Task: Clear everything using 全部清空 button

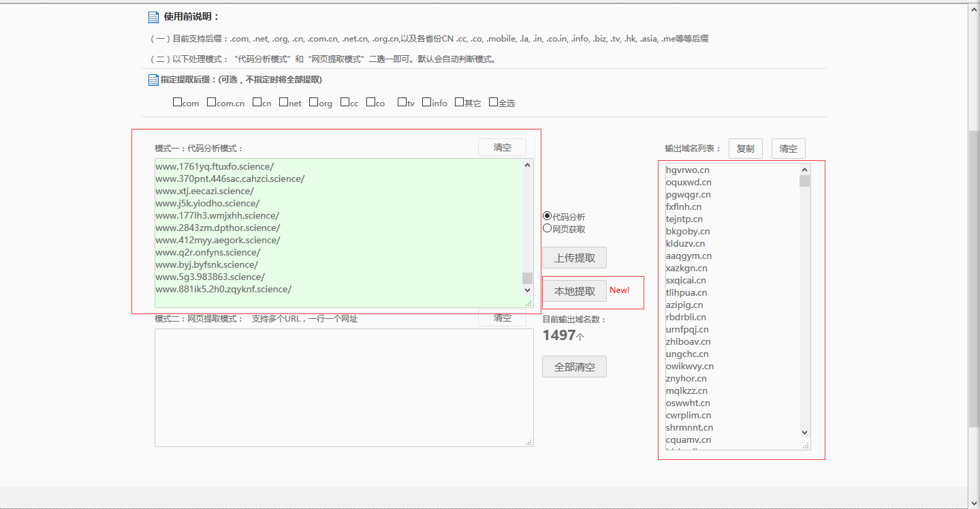Action: coord(574,367)
